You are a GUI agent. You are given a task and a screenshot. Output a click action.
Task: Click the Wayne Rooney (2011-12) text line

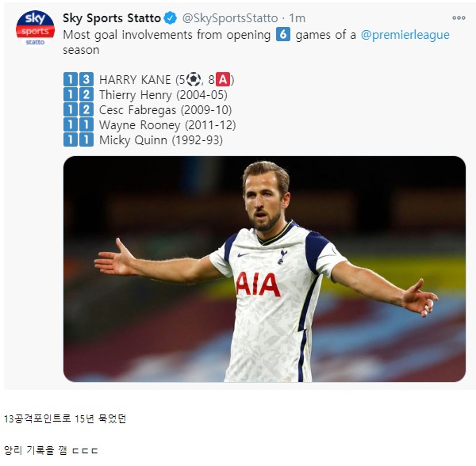(x=167, y=125)
